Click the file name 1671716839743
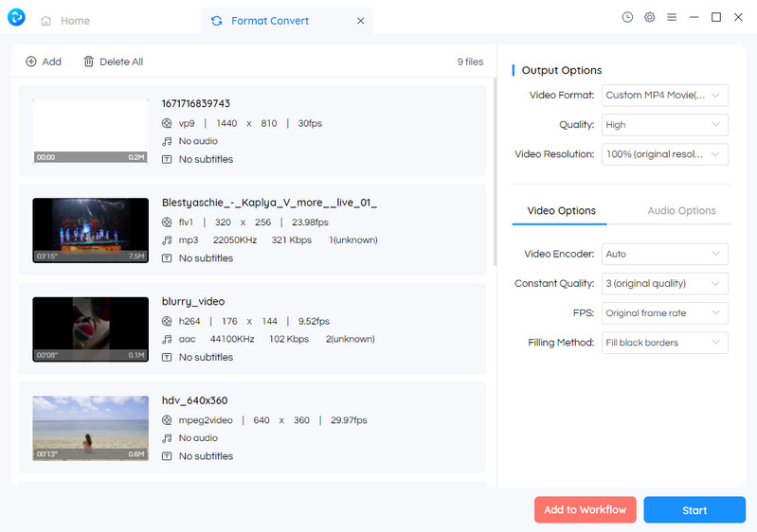 [x=196, y=104]
